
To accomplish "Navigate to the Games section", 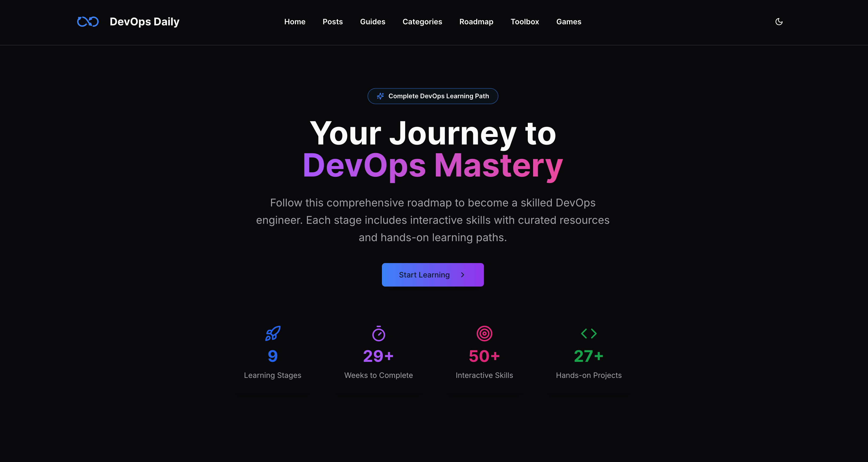I will click(x=568, y=22).
